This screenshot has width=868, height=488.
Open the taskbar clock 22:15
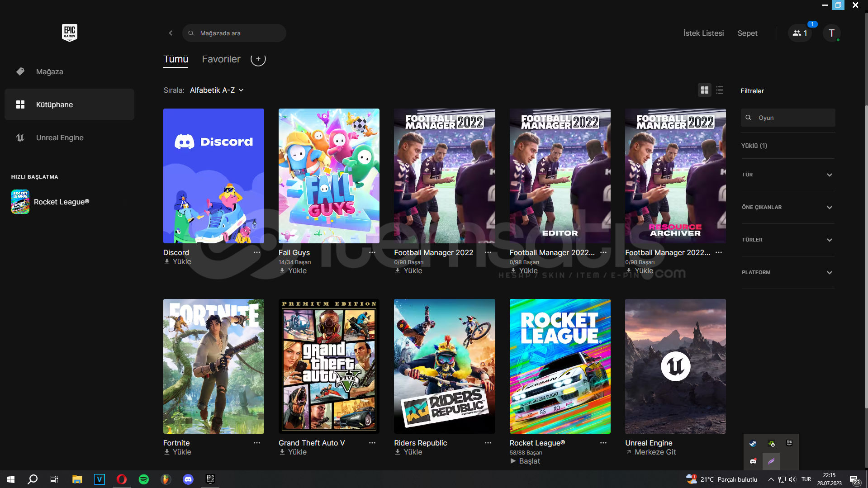829,479
